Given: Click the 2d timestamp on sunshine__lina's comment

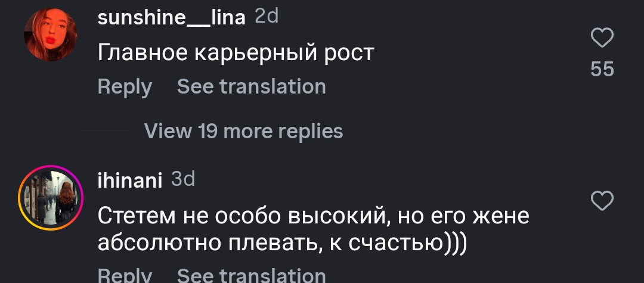Looking at the screenshot, I should tap(267, 17).
